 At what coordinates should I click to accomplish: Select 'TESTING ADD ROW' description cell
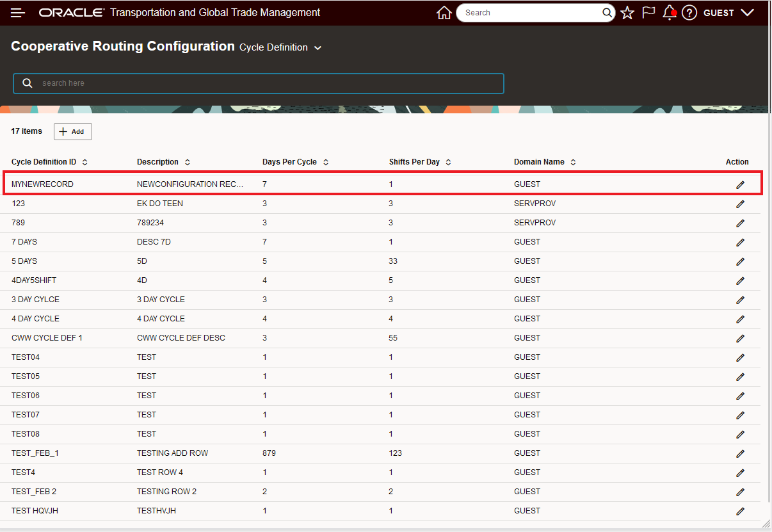click(x=172, y=453)
